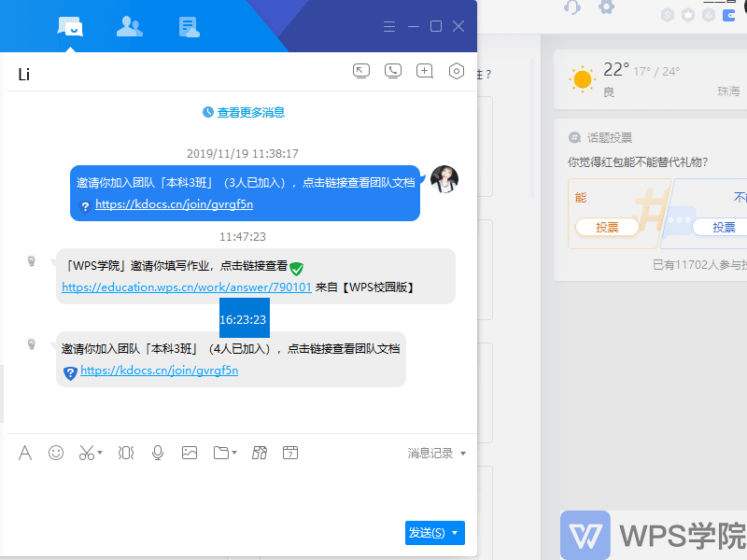Open the kdocs.cn join link in last message
The height and width of the screenshot is (560, 747).
pos(159,371)
